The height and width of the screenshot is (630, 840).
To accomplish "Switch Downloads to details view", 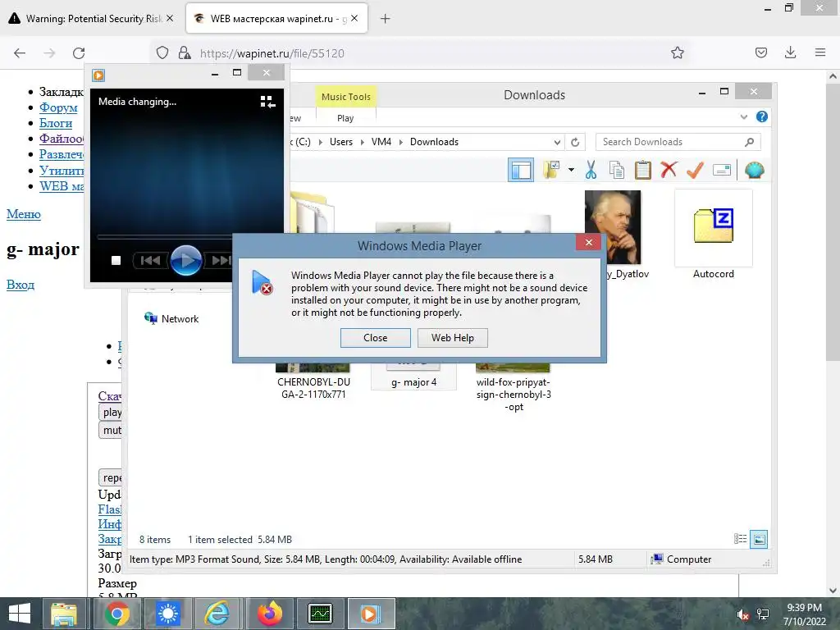I will [x=741, y=539].
